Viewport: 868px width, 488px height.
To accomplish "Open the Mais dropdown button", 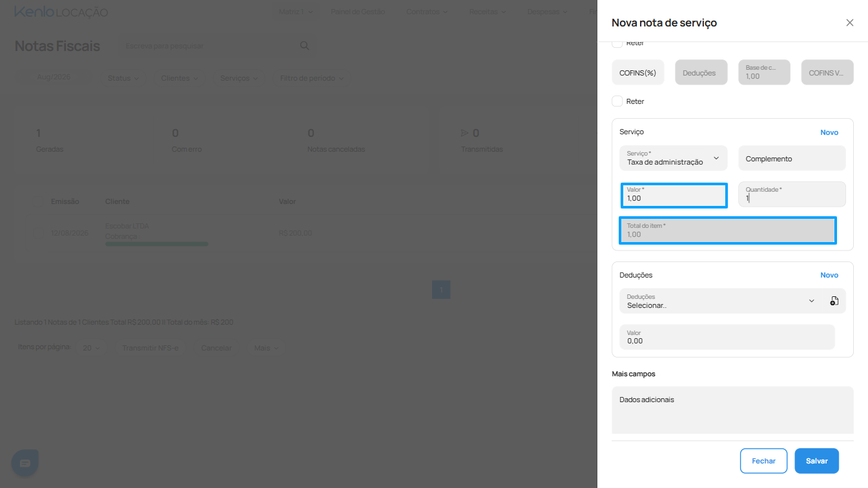I will [266, 348].
